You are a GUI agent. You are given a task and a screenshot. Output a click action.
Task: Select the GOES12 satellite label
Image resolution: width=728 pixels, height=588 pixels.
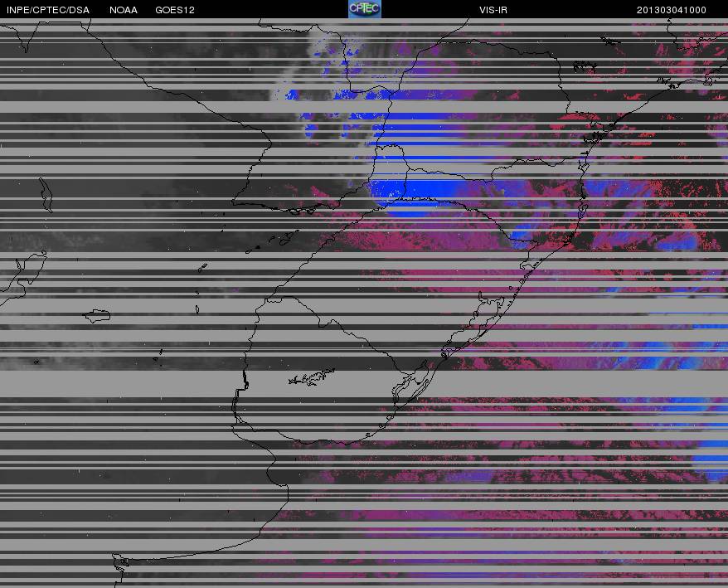click(x=175, y=10)
